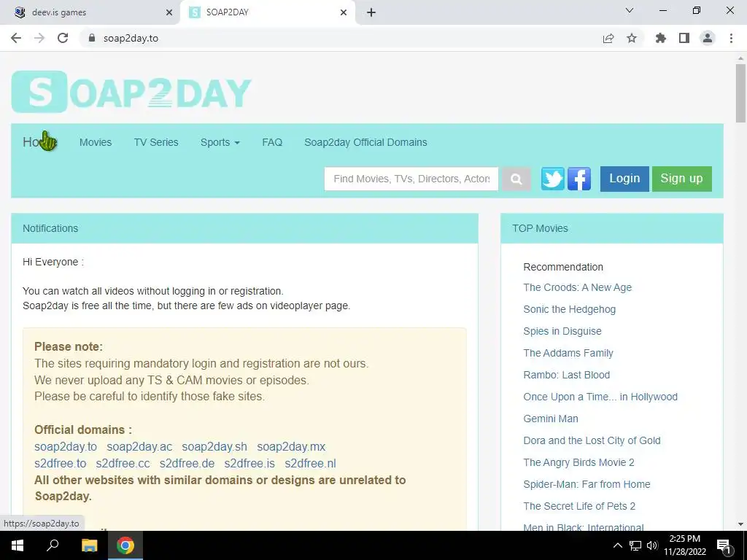Click the Sign up button
This screenshot has height=560, width=747.
coord(682,179)
